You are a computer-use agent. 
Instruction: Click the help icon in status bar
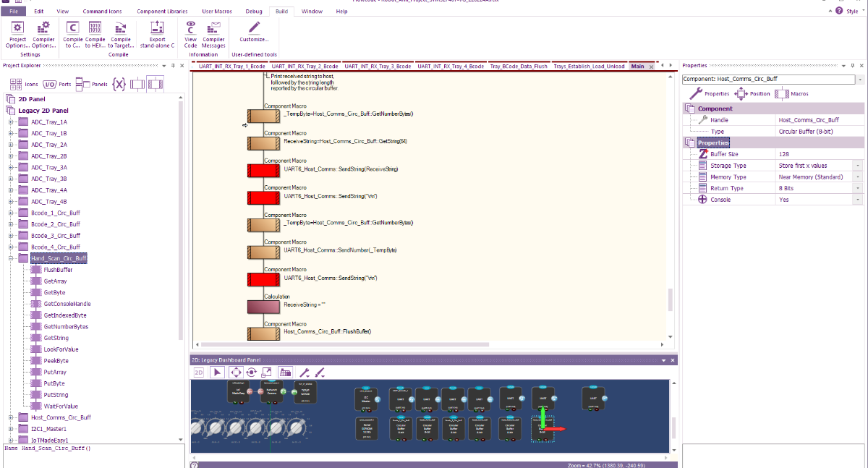194,465
